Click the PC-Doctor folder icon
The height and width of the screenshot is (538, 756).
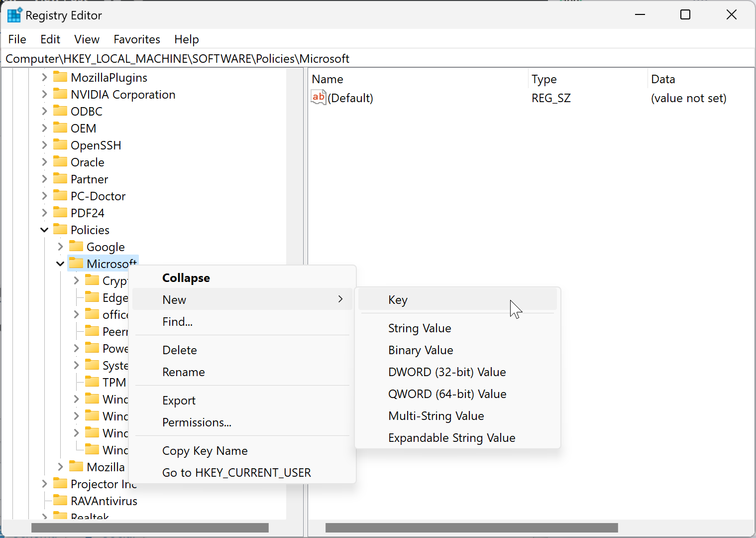[60, 195]
